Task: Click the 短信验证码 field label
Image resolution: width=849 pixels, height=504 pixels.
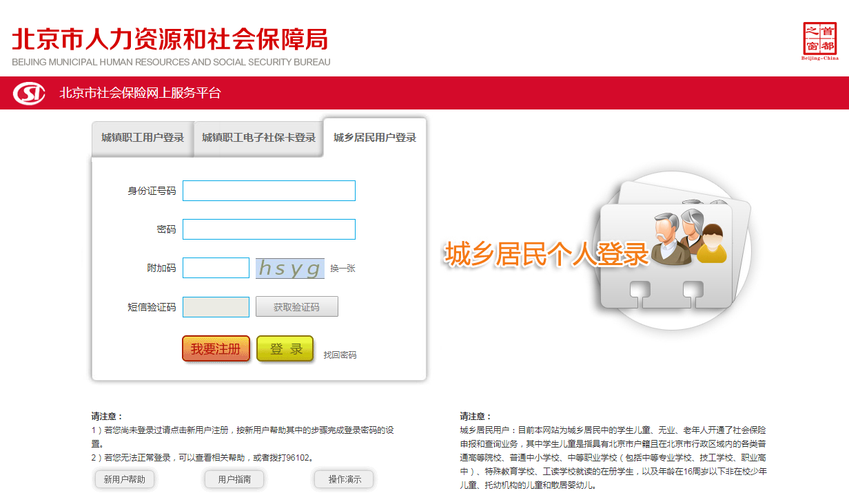Action: pyautogui.click(x=152, y=307)
